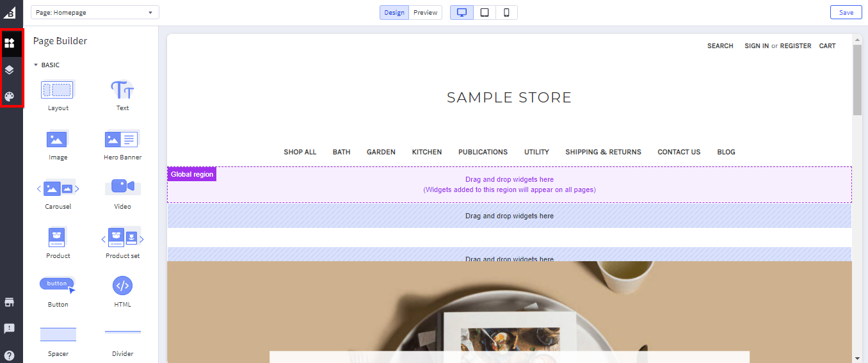Open BATH menu item
This screenshot has width=868, height=363.
pyautogui.click(x=341, y=152)
